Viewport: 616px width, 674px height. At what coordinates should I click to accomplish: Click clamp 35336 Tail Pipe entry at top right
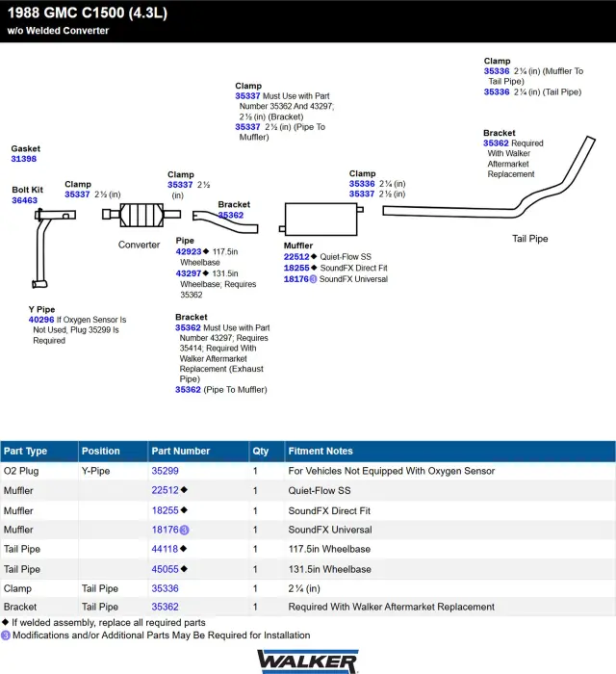point(497,92)
